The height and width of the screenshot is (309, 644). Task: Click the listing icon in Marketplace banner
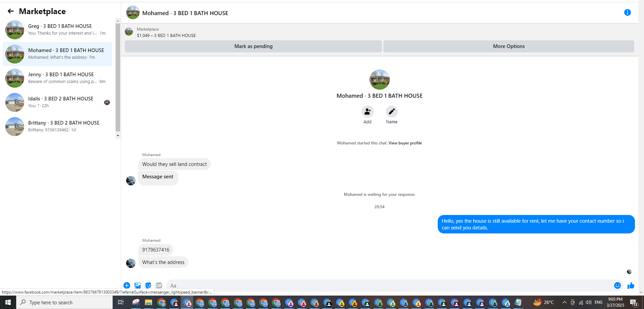pyautogui.click(x=129, y=32)
